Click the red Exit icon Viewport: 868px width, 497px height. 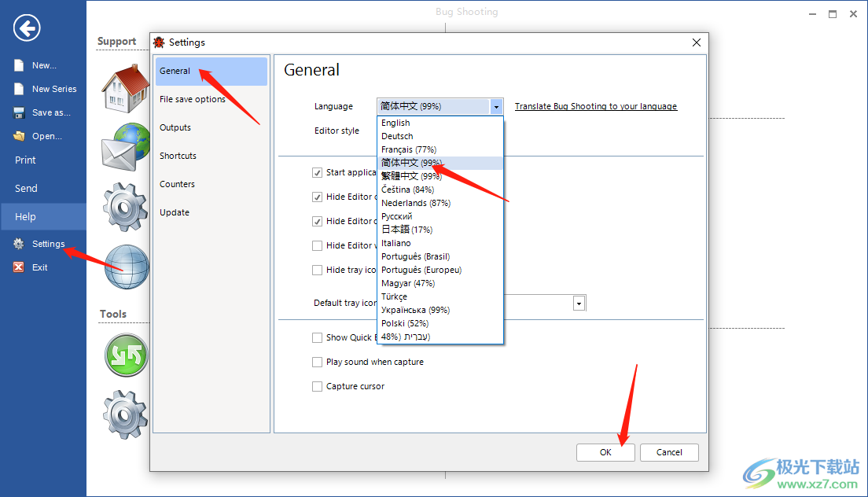tap(19, 267)
